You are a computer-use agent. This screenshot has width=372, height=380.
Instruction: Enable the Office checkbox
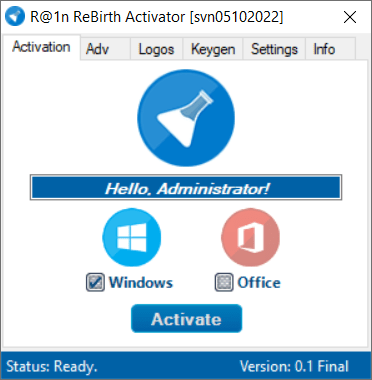click(224, 283)
